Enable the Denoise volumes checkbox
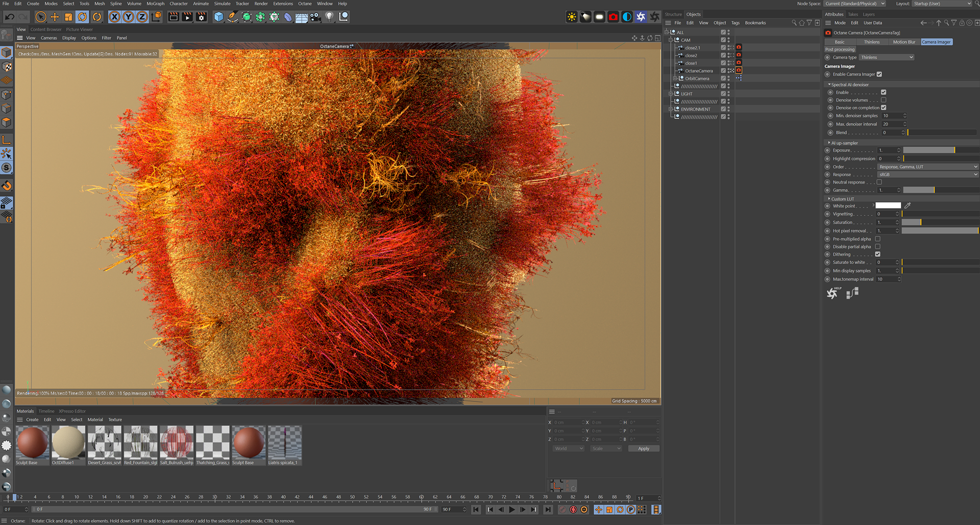The height and width of the screenshot is (525, 980). tap(884, 100)
